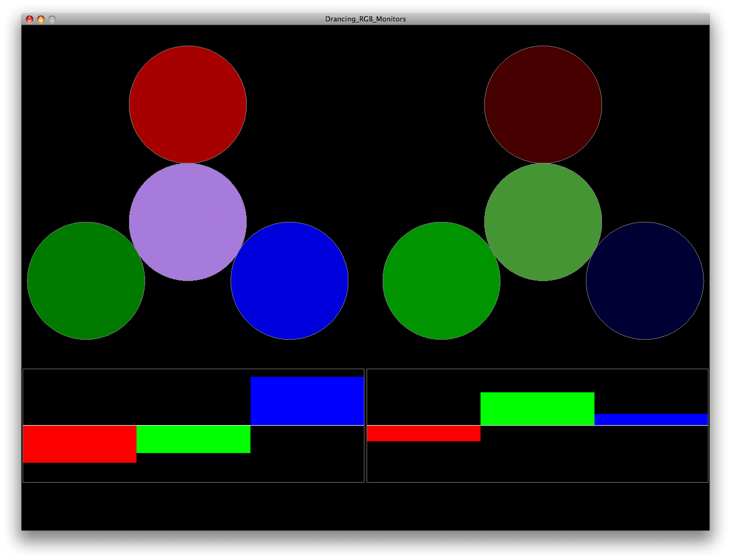
Task: Click the Drancing_RGB_Monitors window title
Action: tap(365, 19)
